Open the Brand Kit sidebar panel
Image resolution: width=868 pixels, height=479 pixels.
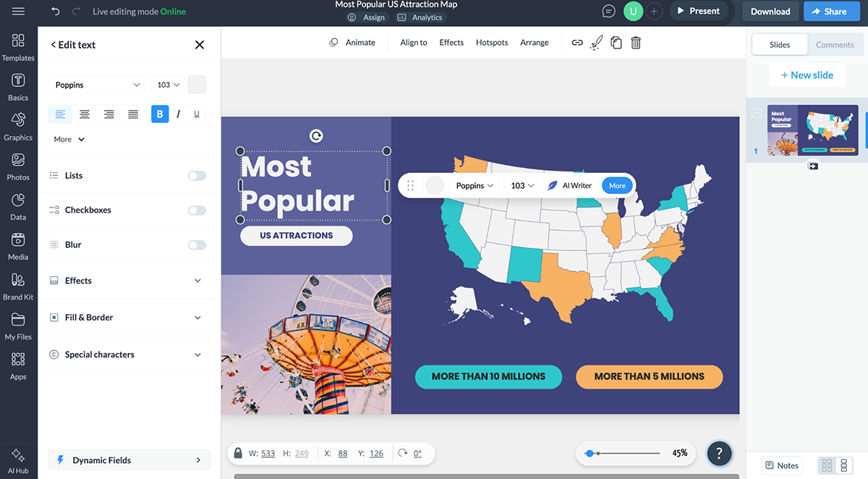(18, 286)
